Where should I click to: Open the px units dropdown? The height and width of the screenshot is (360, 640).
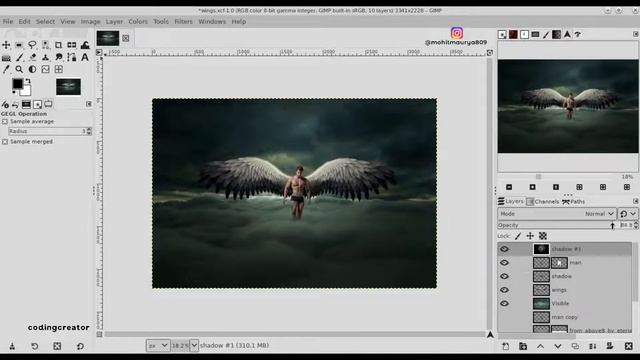tap(158, 346)
